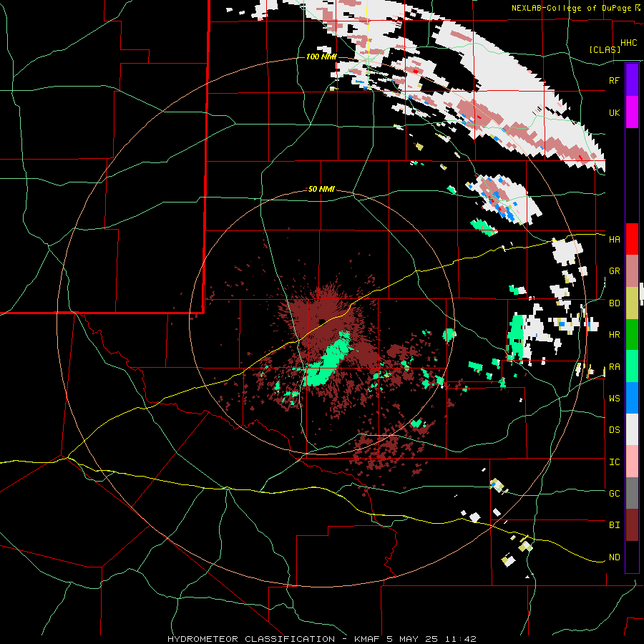
Task: Click the BD legend label
Action: pyautogui.click(x=614, y=303)
